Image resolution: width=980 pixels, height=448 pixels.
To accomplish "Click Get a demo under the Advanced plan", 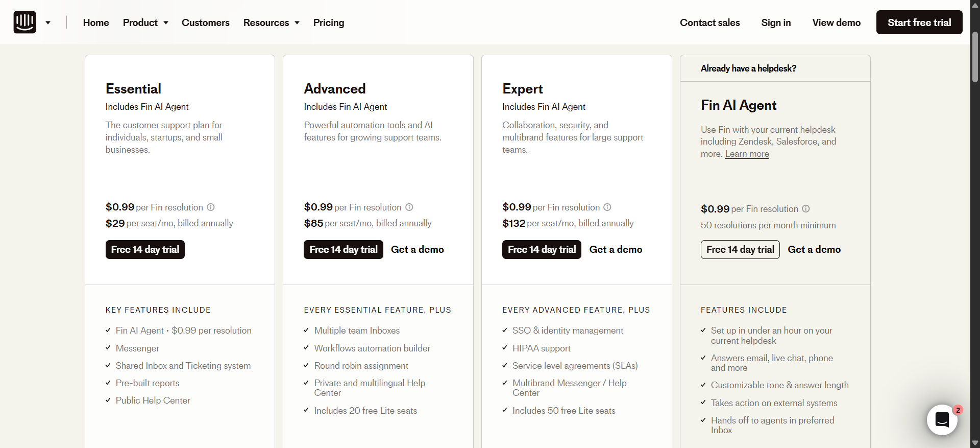I will pyautogui.click(x=417, y=249).
